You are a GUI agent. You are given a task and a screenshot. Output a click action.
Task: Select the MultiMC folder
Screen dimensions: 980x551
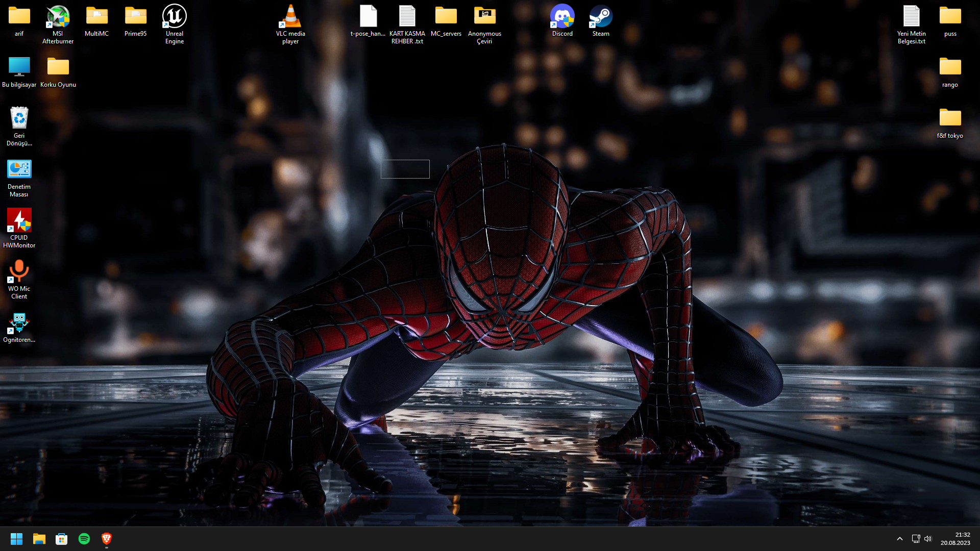[x=96, y=16]
